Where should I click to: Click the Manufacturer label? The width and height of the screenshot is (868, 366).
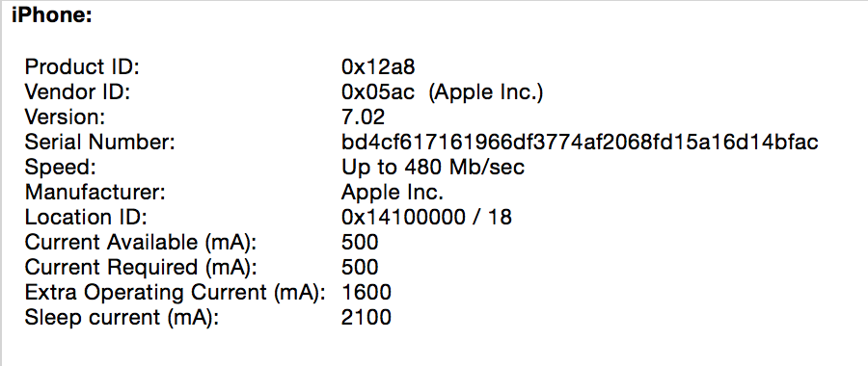coord(95,193)
